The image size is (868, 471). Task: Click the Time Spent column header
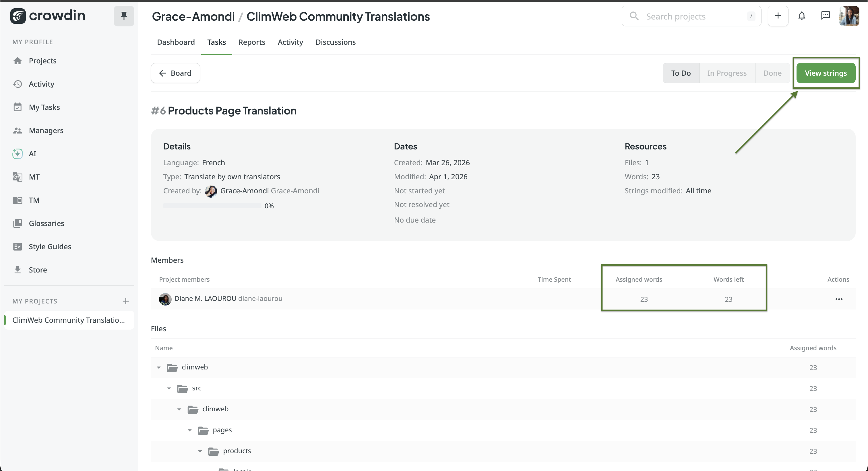click(x=554, y=279)
